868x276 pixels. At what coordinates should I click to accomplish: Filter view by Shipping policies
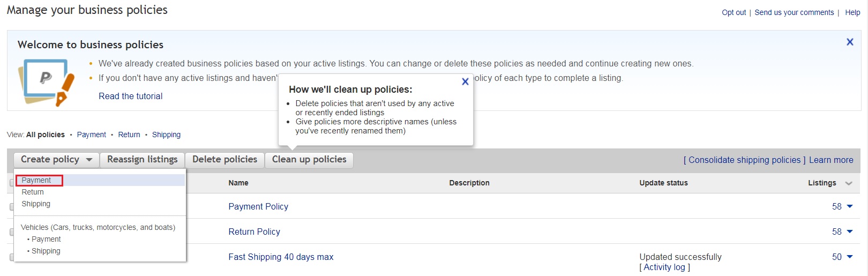(166, 135)
